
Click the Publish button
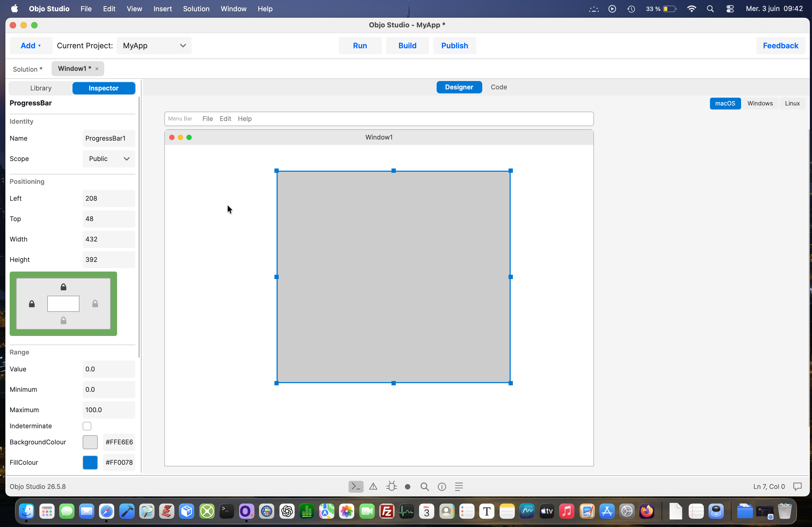(x=454, y=46)
